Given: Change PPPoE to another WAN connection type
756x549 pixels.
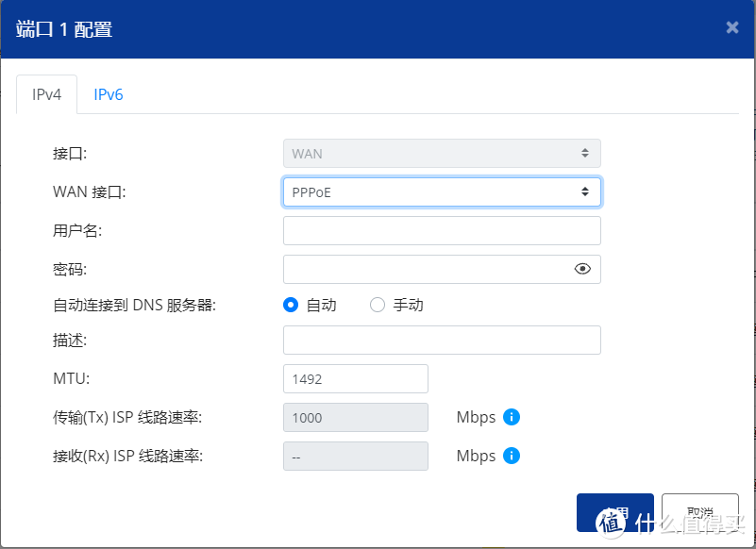Looking at the screenshot, I should [442, 191].
